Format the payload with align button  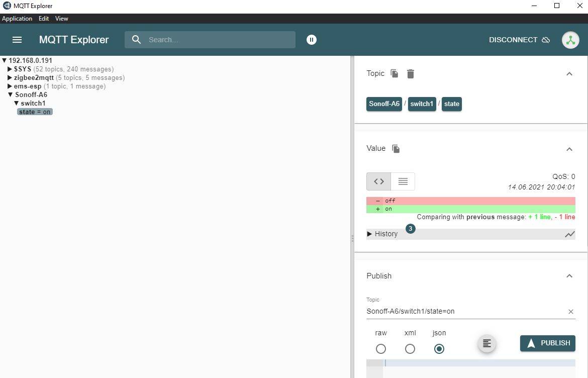tap(487, 343)
